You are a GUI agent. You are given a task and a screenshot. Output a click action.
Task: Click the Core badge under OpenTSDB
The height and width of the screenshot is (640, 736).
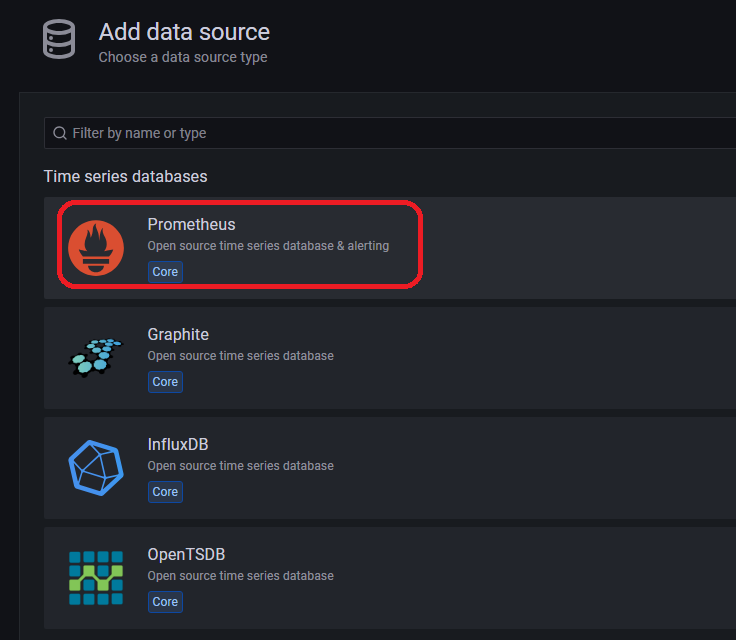tap(165, 602)
